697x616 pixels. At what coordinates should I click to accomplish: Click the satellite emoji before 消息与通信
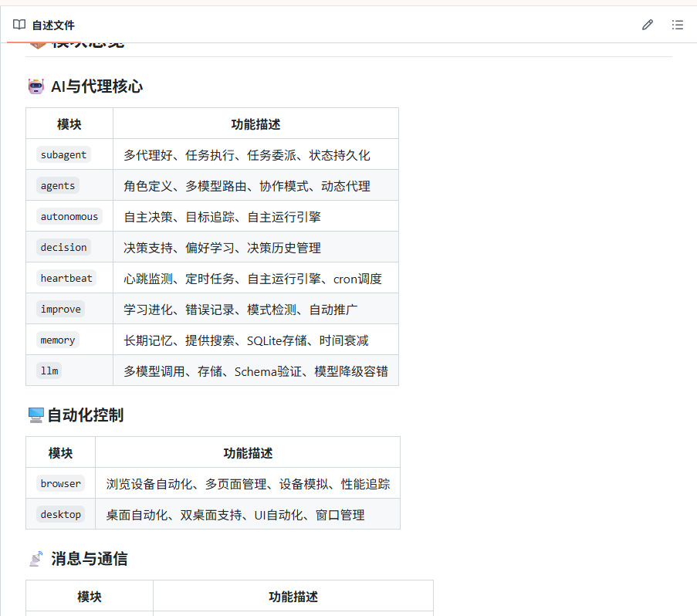(x=36, y=559)
